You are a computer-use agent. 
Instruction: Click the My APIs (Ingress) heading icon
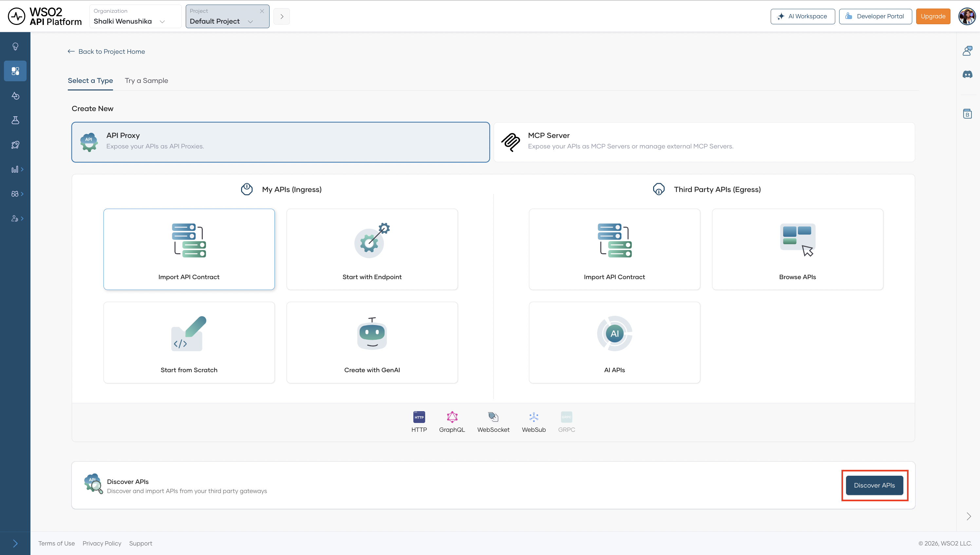247,189
